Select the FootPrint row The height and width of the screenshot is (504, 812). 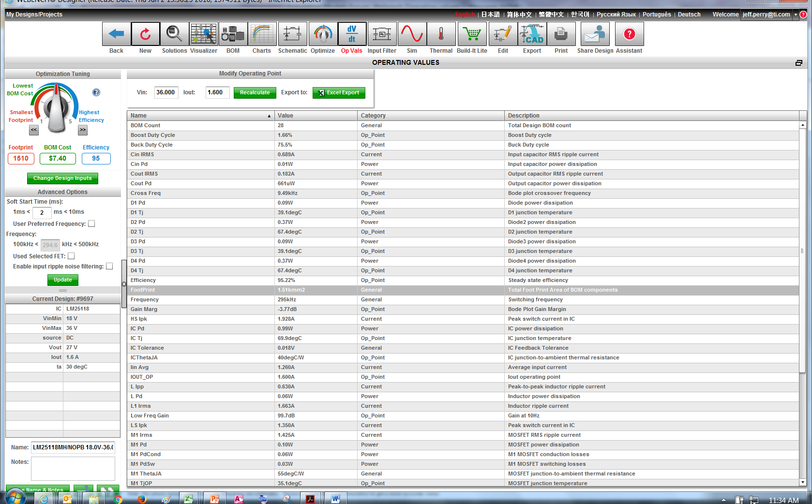(463, 290)
